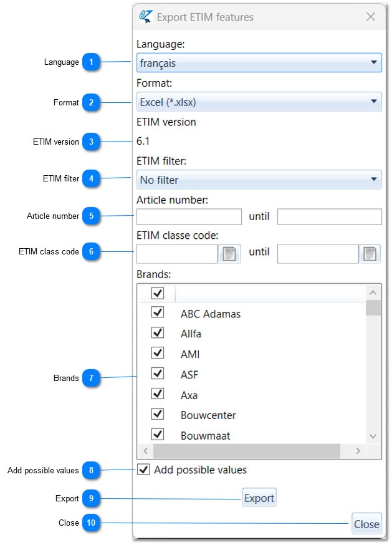Click the Export ETIM features app icon
Image resolution: width=392 pixels, height=545 pixels.
point(146,17)
